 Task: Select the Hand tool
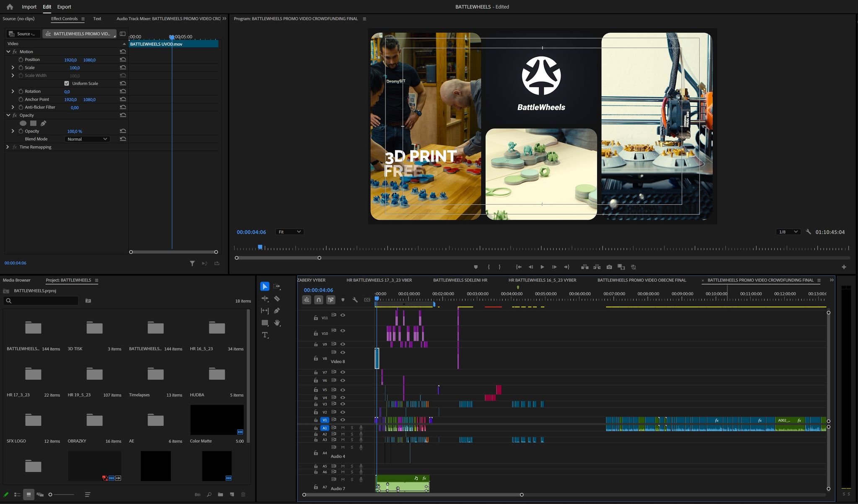277,323
